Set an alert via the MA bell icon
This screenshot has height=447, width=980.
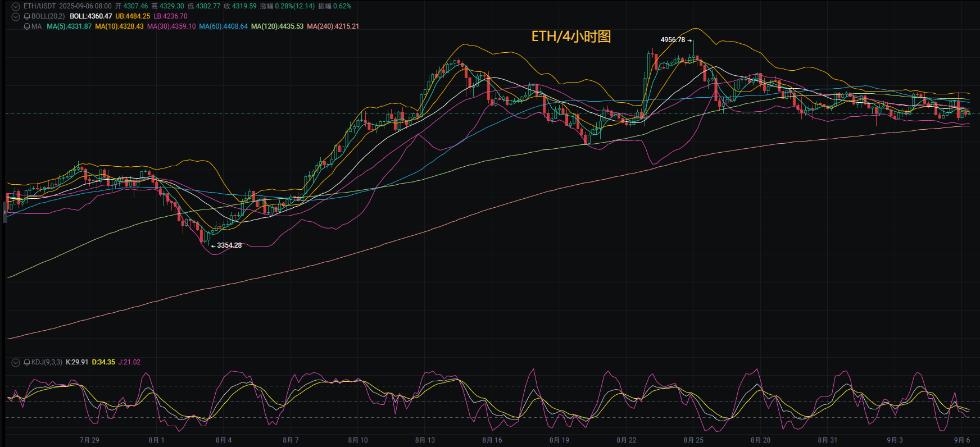[x=27, y=26]
